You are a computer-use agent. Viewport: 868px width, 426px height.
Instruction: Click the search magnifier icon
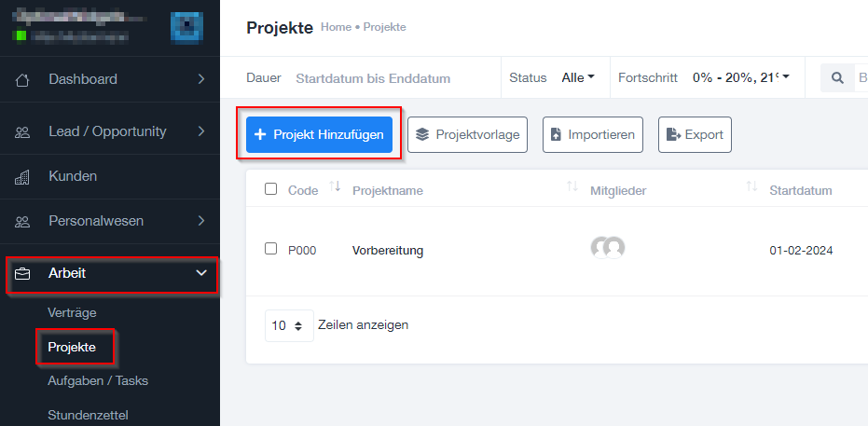pyautogui.click(x=838, y=78)
